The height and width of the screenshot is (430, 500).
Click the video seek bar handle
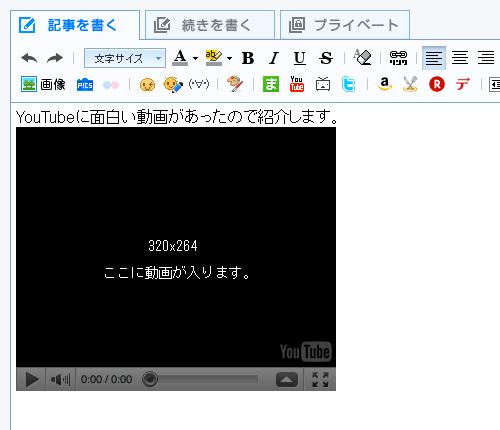point(150,379)
